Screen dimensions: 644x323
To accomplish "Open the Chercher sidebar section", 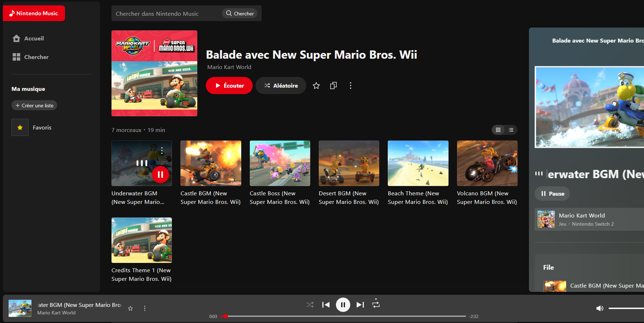I will click(x=30, y=57).
